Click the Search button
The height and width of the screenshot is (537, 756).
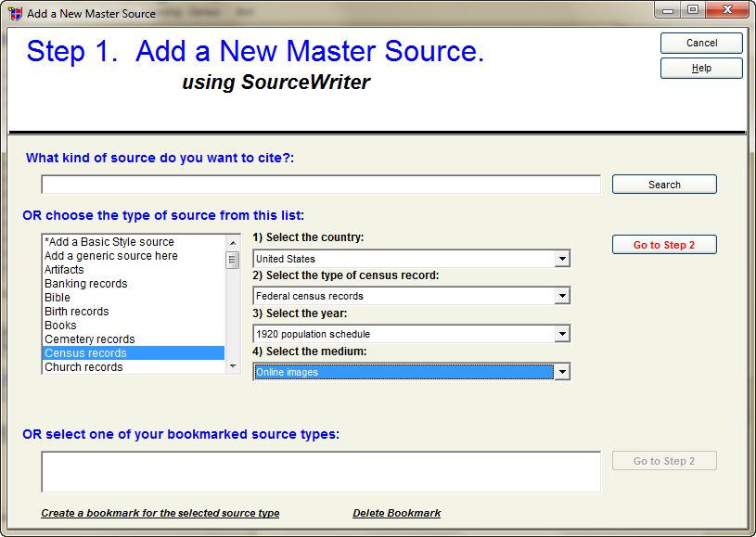pos(664,185)
